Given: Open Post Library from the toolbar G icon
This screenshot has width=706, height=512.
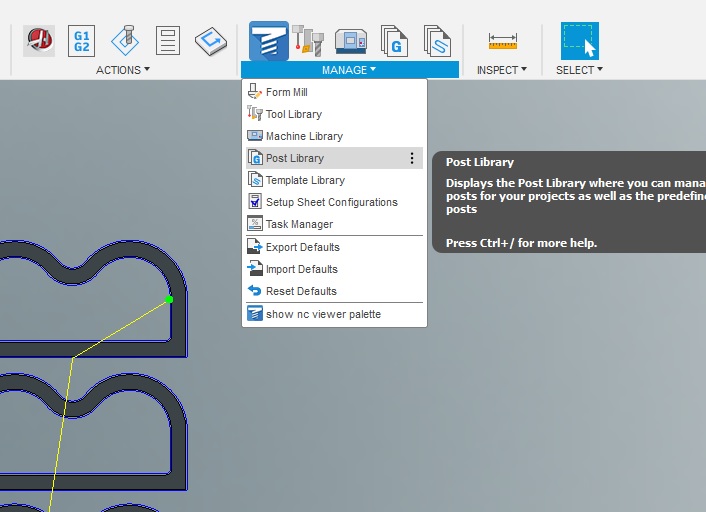Looking at the screenshot, I should pyautogui.click(x=394, y=41).
